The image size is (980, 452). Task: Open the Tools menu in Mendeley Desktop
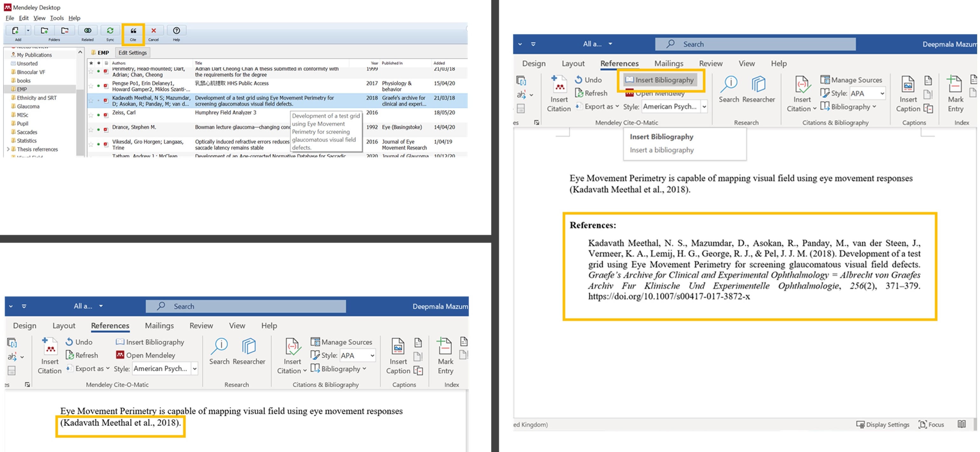pos(57,18)
